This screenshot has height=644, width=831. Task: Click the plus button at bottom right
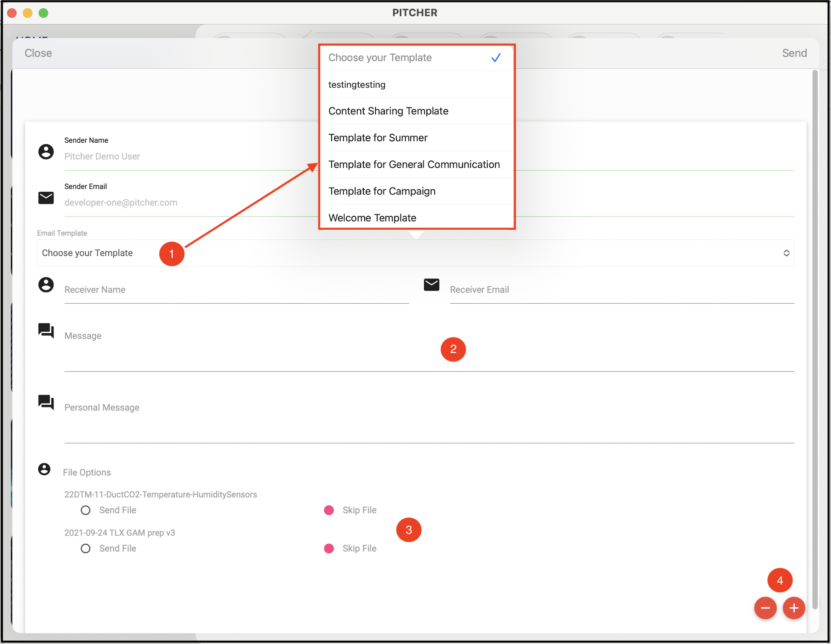[x=794, y=608]
